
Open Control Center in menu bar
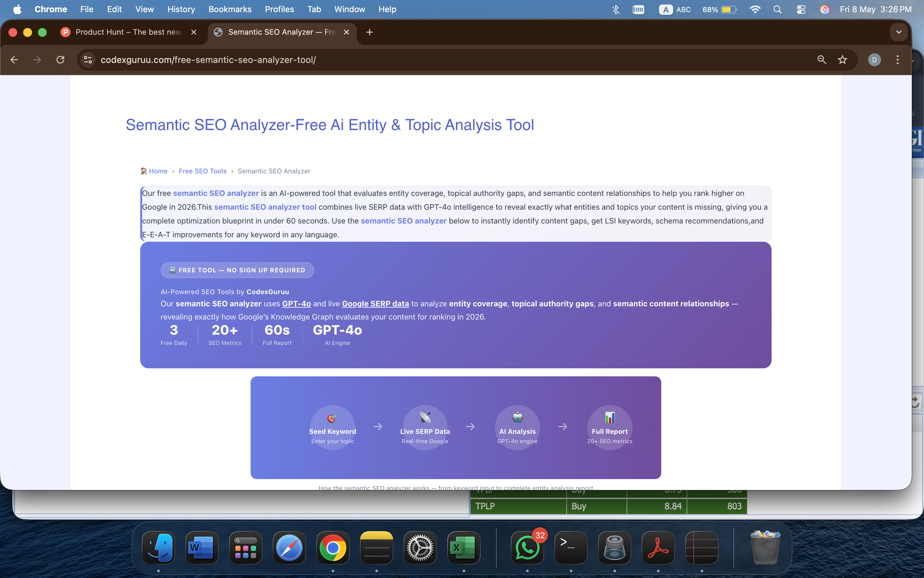pos(801,9)
